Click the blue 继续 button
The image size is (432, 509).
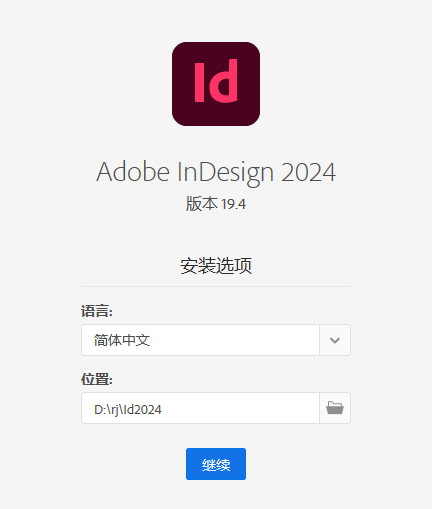pos(216,464)
